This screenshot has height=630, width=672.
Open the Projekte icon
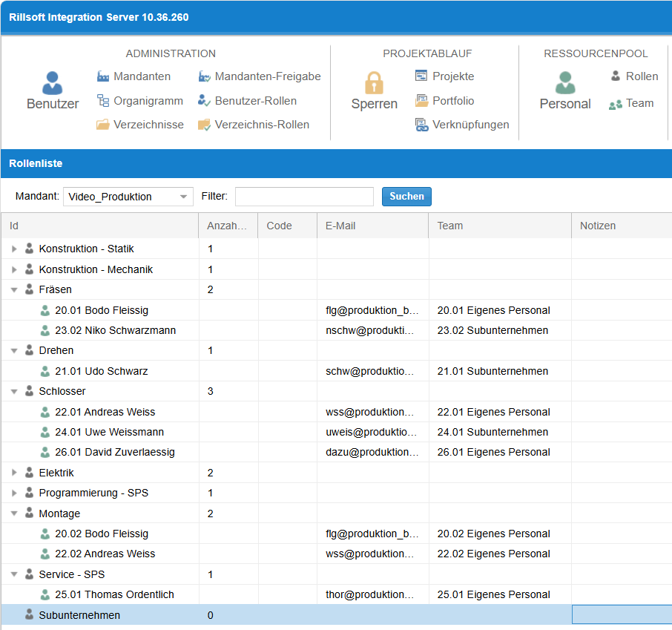(421, 76)
